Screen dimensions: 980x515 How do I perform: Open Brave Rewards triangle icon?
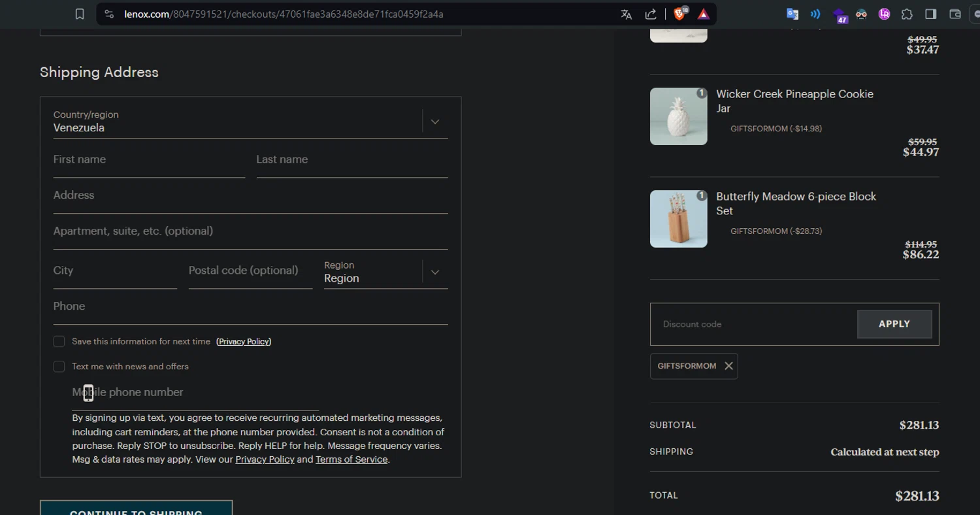704,14
